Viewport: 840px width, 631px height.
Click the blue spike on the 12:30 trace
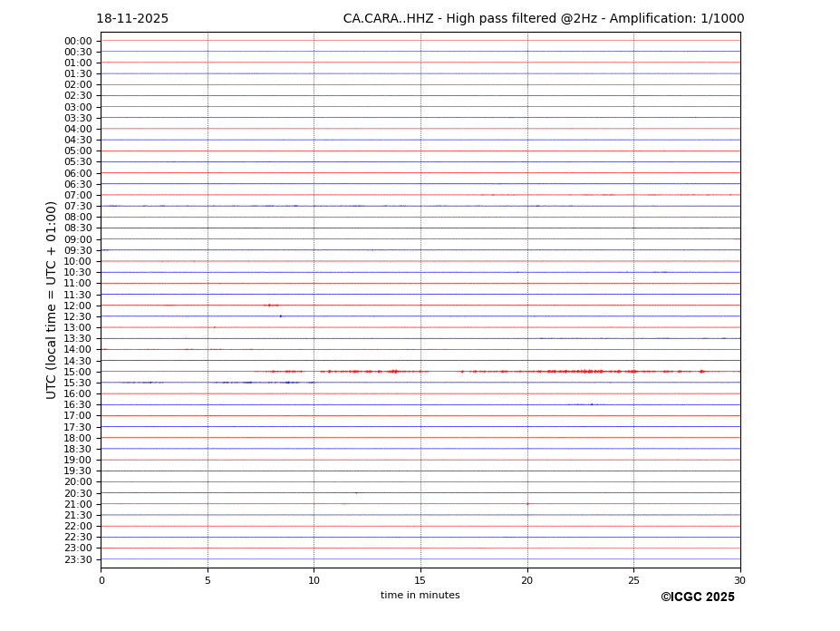tap(281, 316)
